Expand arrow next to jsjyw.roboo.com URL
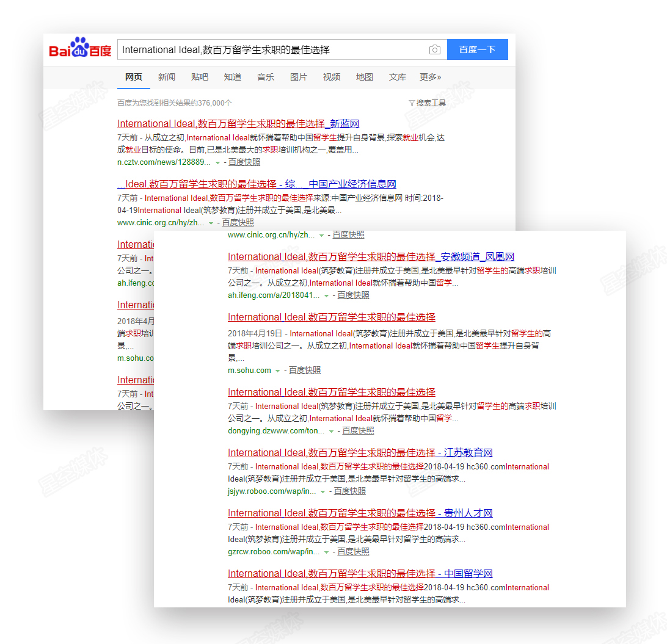Screen dimensions: 667x644 tap(323, 492)
